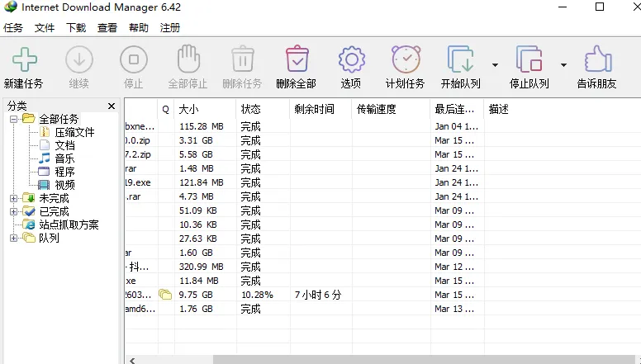641x364 pixels.
Task: Collapse the All Tasks (全部任务) tree node
Action: tap(13, 119)
